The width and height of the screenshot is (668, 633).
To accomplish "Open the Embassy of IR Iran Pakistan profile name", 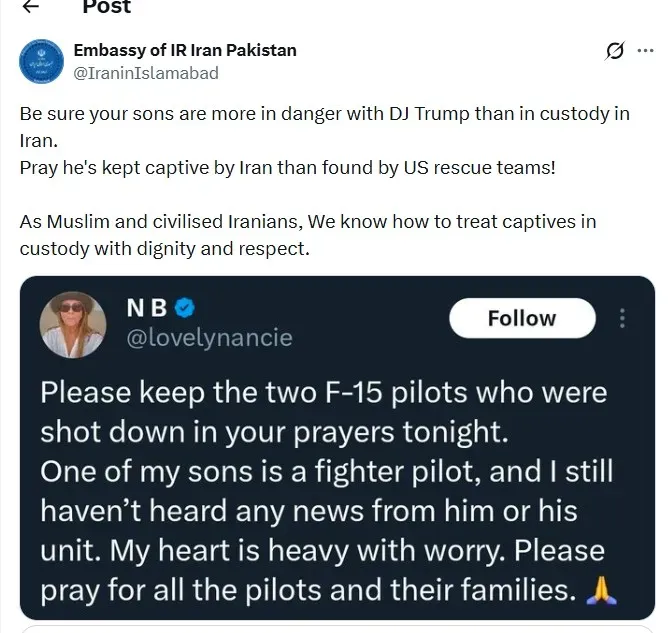I will (x=185, y=50).
